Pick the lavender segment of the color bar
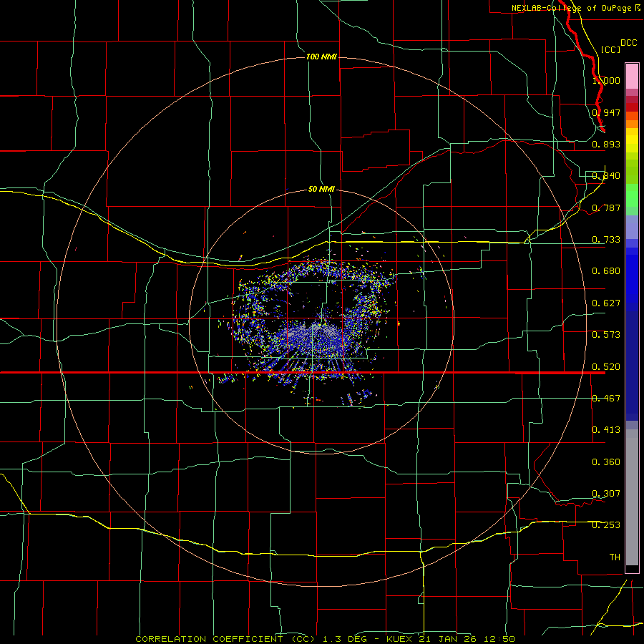This screenshot has width=644, height=644. (x=632, y=227)
